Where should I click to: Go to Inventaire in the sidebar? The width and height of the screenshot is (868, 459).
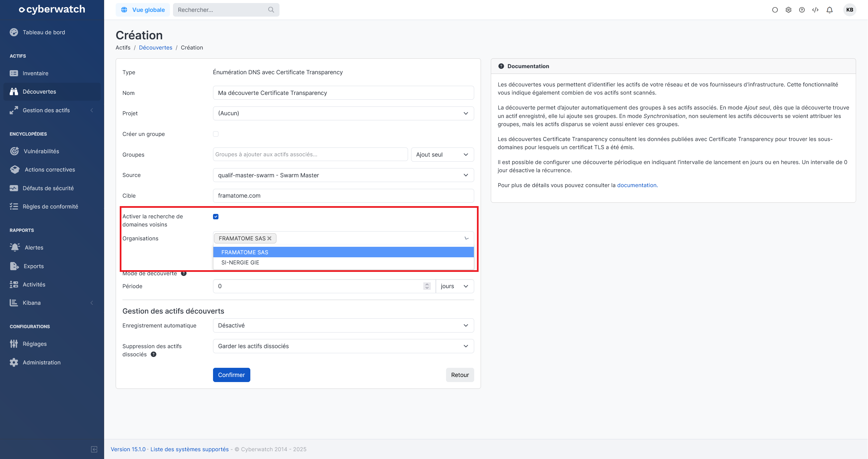35,73
